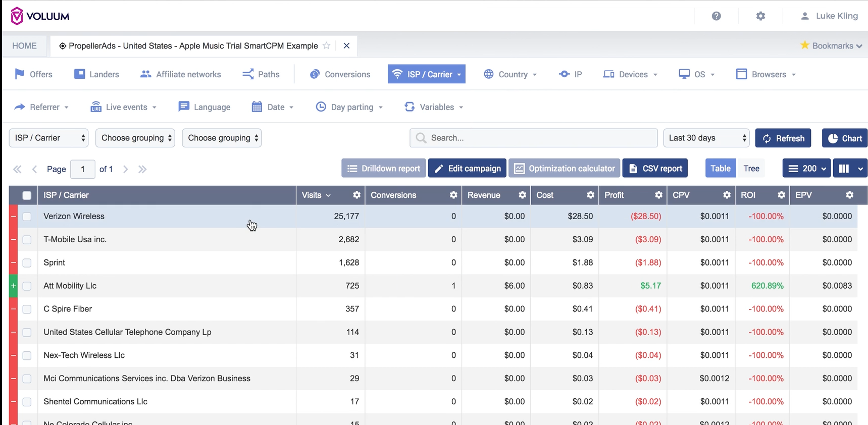Click the Chart button
The width and height of the screenshot is (868, 425).
tap(845, 138)
